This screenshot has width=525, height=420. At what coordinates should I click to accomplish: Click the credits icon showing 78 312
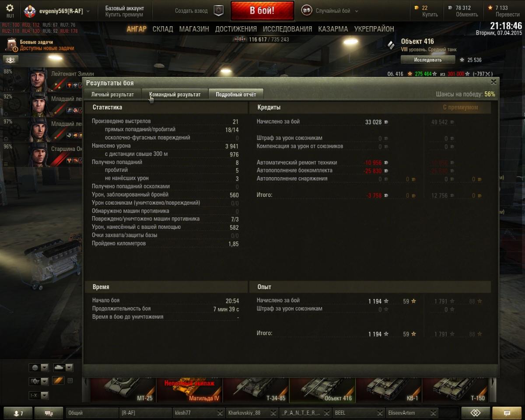click(x=450, y=8)
